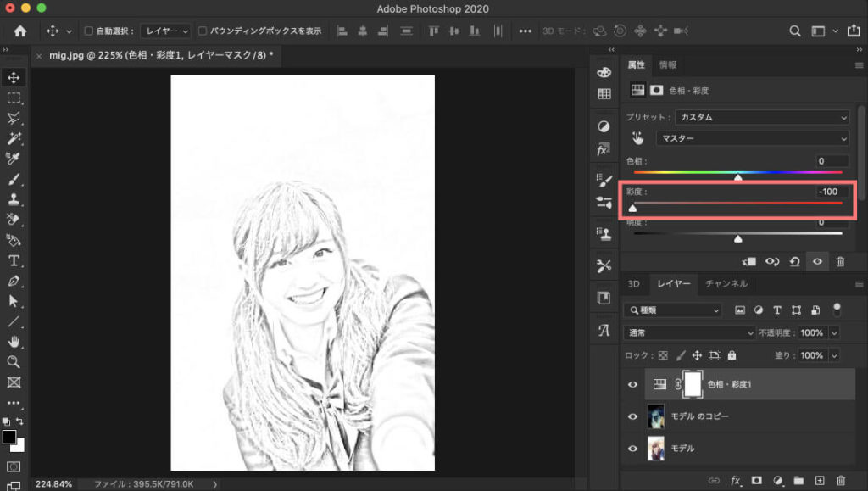Viewport: 868px width, 491px height.
Task: Select the 属性 tab
Action: tap(636, 64)
